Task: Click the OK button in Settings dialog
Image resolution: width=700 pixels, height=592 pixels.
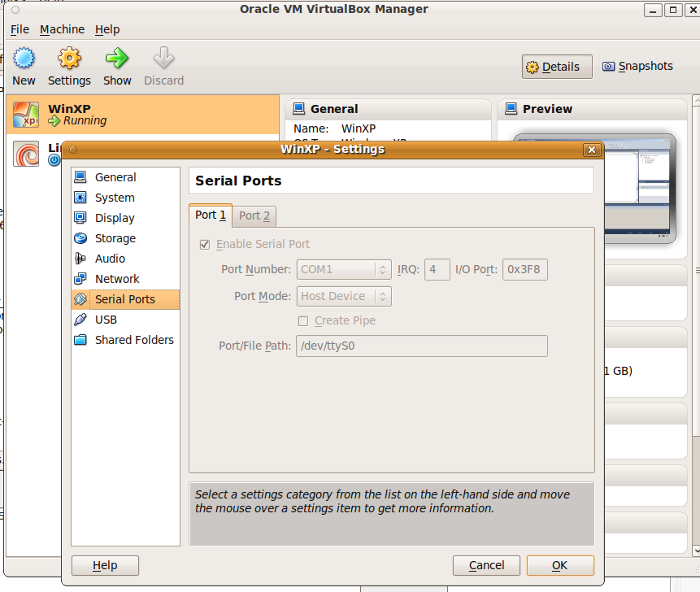Action: pyautogui.click(x=560, y=566)
